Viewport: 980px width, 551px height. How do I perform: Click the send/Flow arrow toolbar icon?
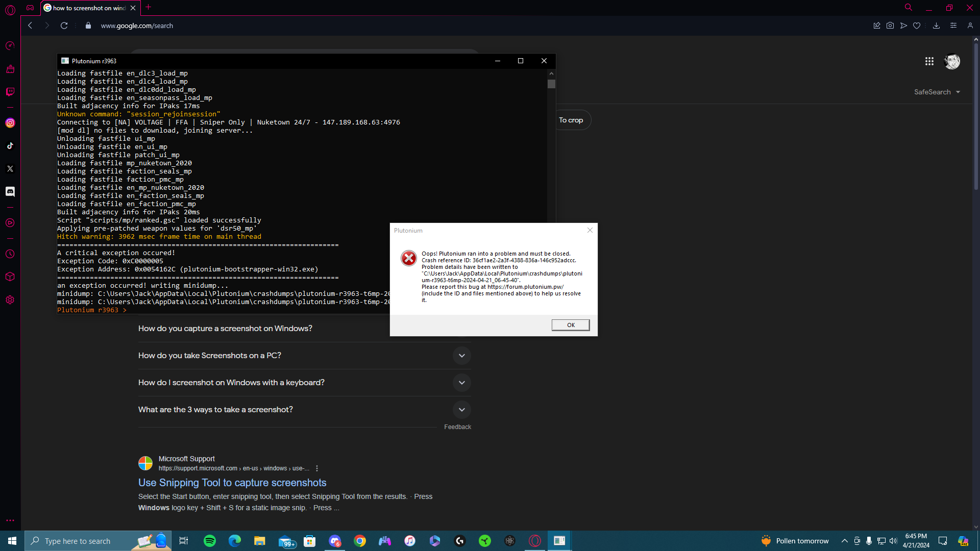click(x=903, y=26)
